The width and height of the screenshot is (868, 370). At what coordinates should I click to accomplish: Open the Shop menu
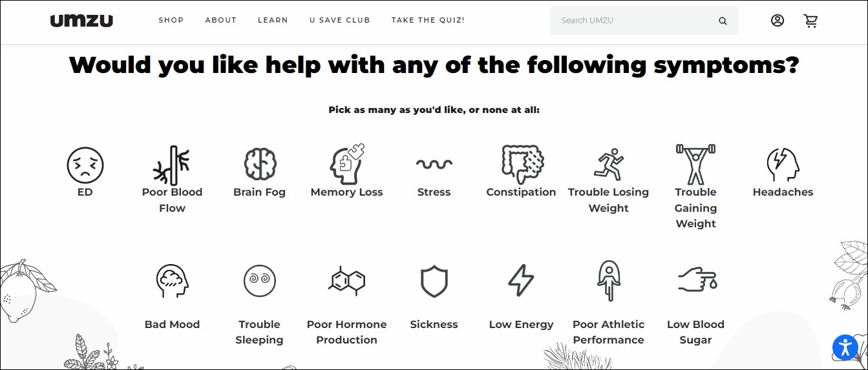click(x=171, y=20)
